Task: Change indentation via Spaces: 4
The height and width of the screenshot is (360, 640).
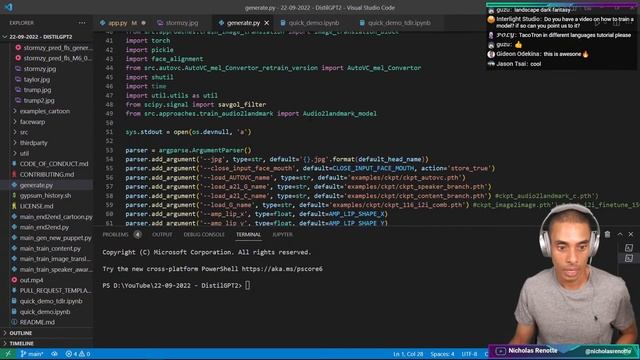Action: point(442,354)
